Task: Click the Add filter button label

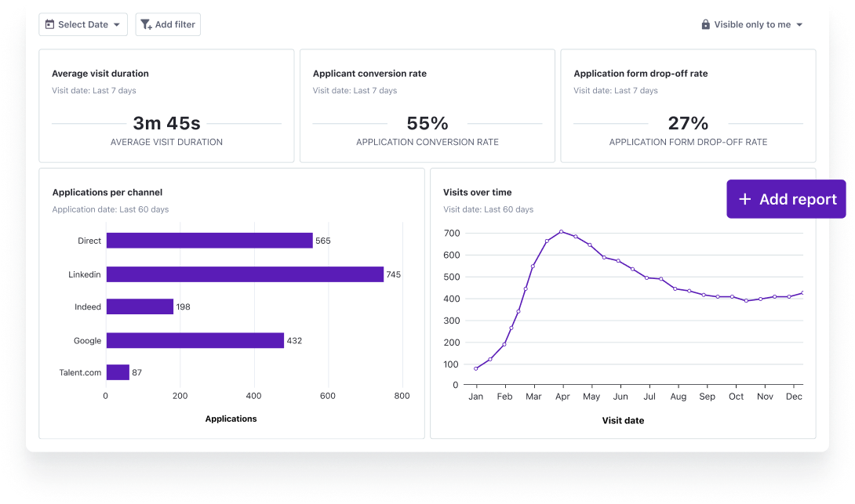Action: point(175,24)
